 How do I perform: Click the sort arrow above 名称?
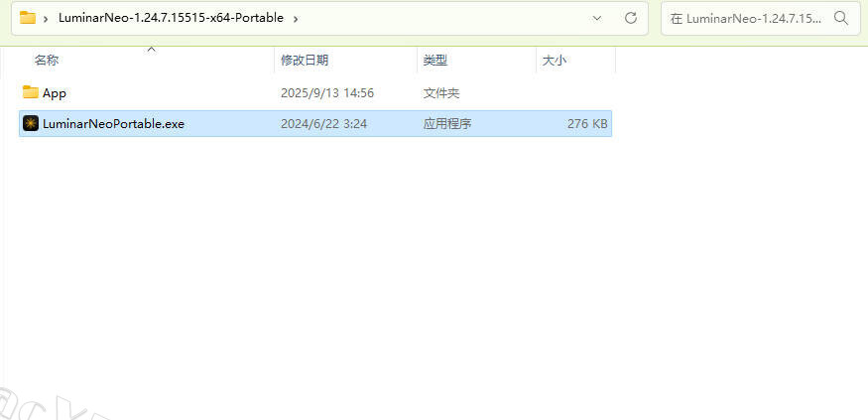tap(151, 50)
